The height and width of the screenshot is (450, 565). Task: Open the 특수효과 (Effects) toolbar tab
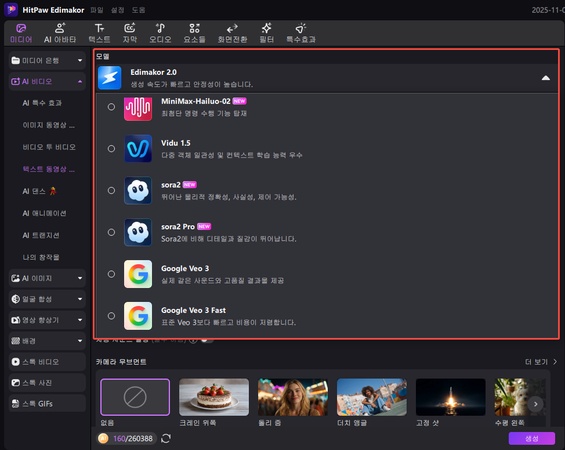coord(301,33)
